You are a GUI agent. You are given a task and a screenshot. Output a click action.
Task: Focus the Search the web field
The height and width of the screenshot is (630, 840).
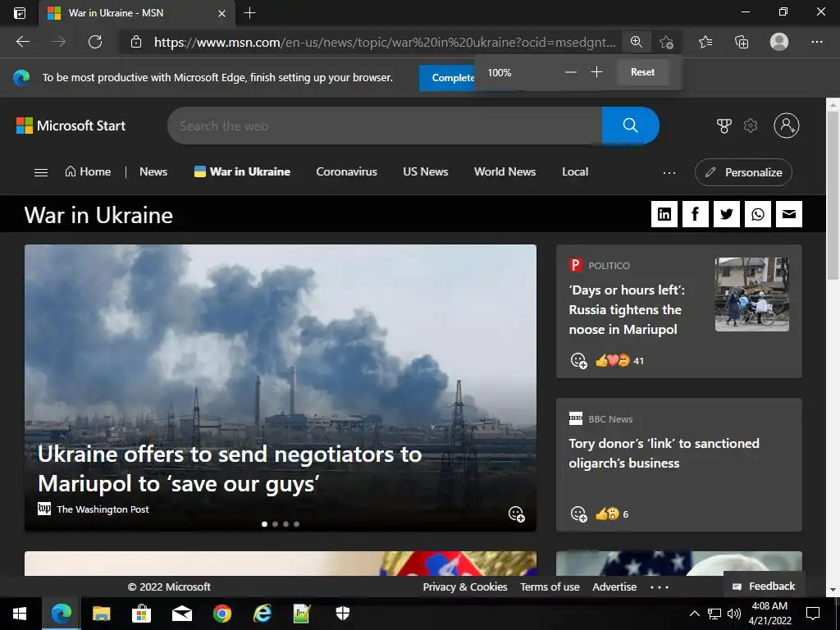click(x=385, y=126)
